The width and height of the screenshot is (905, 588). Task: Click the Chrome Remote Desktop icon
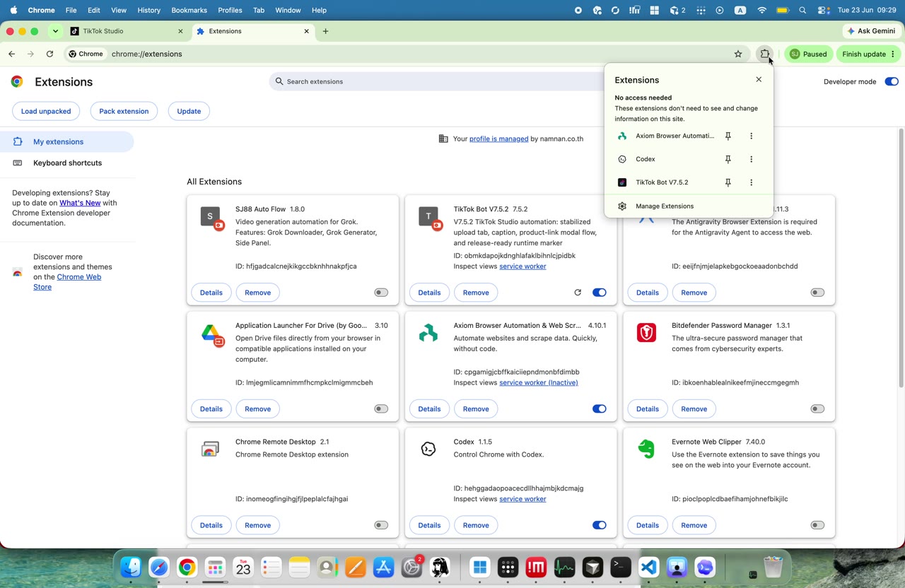[210, 449]
